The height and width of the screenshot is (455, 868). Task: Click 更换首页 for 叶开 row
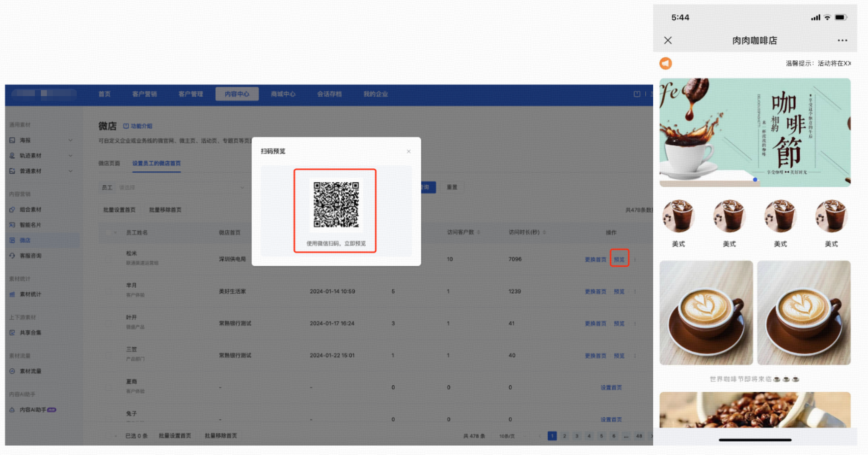595,324
